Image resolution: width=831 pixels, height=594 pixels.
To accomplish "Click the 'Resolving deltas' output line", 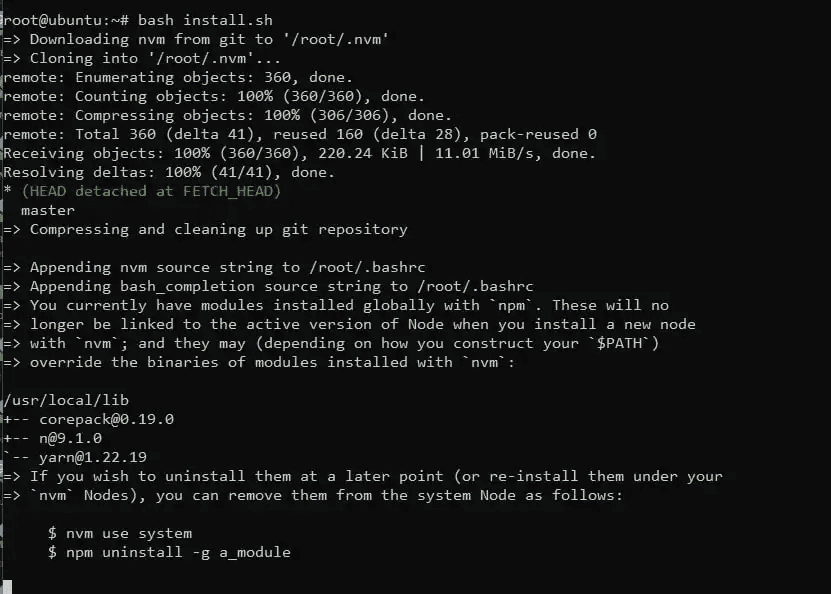I will pyautogui.click(x=168, y=172).
